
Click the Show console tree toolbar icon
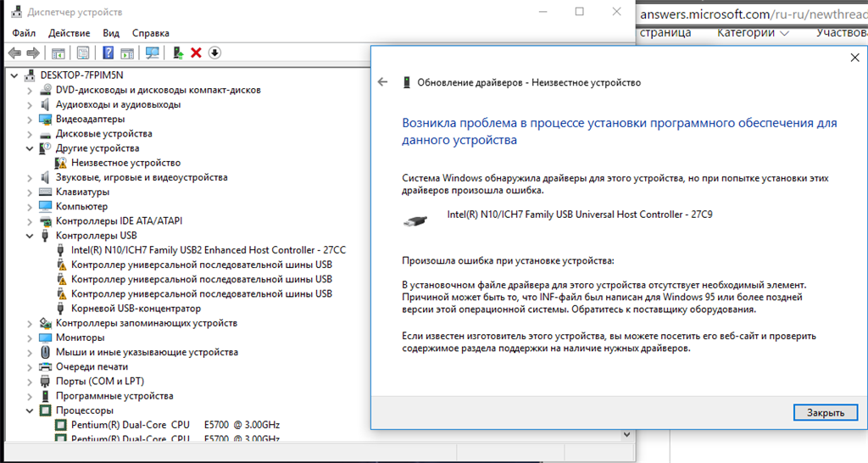[x=58, y=53]
